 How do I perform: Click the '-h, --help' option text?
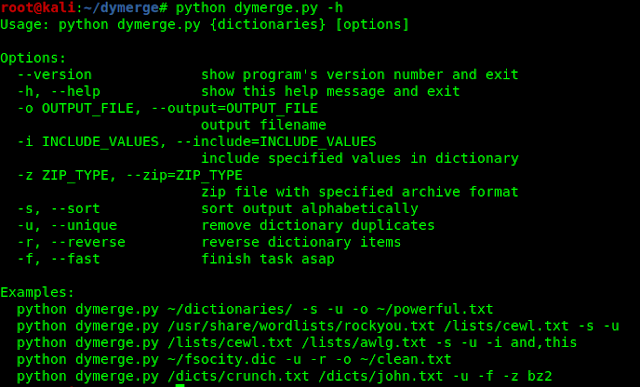pyautogui.click(x=59, y=91)
